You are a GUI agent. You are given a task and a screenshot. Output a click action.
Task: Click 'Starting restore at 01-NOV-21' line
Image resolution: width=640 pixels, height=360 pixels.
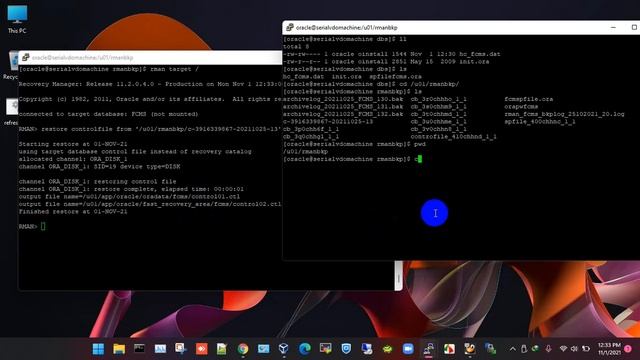[73, 144]
